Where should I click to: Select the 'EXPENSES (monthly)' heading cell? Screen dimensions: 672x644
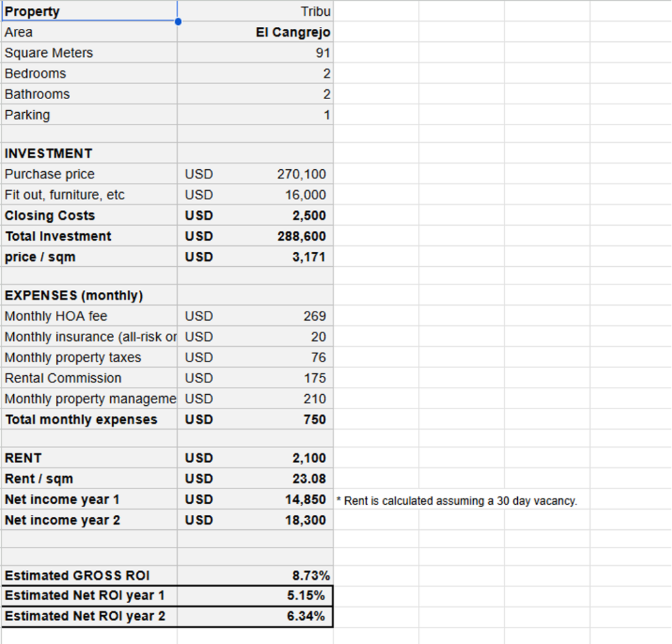(x=89, y=295)
